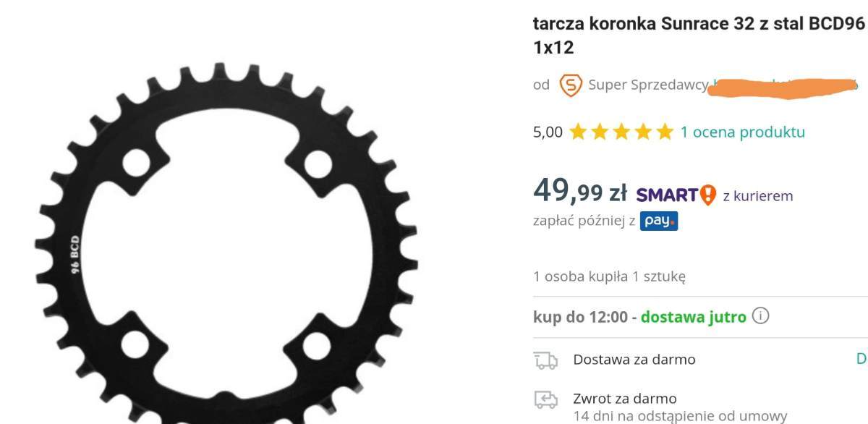Click the green dostawa jutro text
868x424 pixels.
tap(693, 317)
